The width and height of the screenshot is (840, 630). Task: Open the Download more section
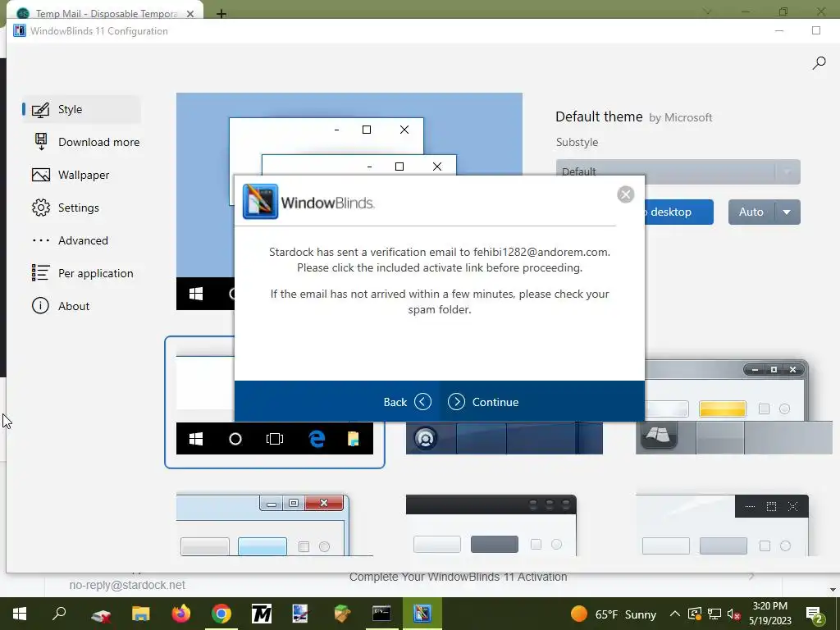[x=85, y=142]
